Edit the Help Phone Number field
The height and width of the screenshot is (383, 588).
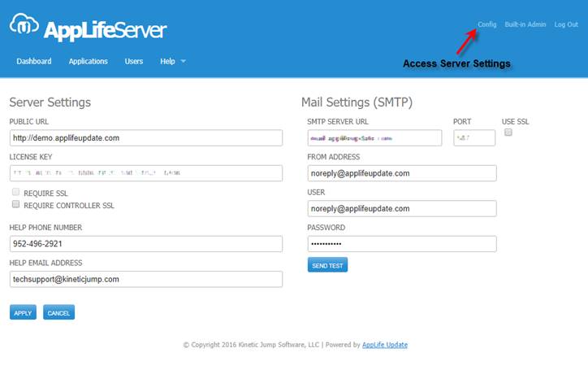[146, 244]
